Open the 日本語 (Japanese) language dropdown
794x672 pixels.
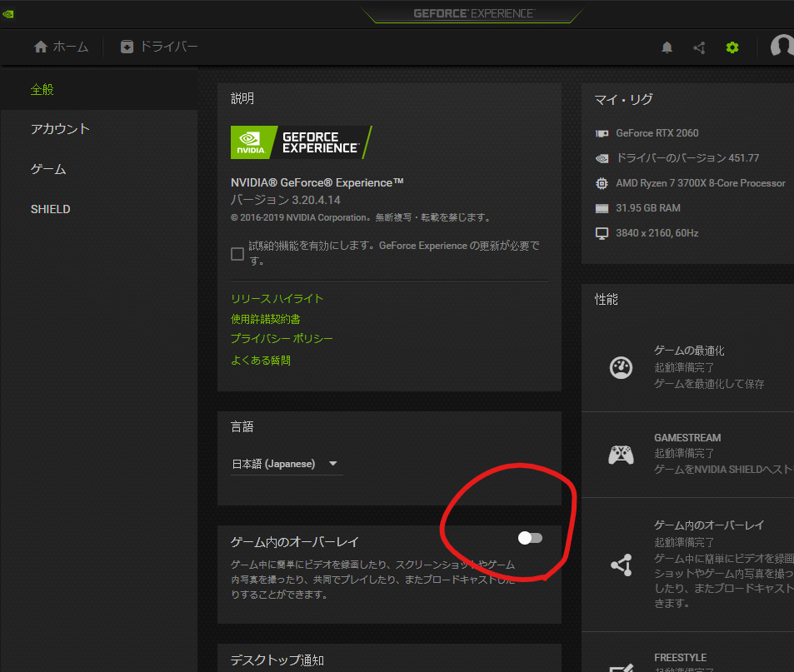(286, 464)
